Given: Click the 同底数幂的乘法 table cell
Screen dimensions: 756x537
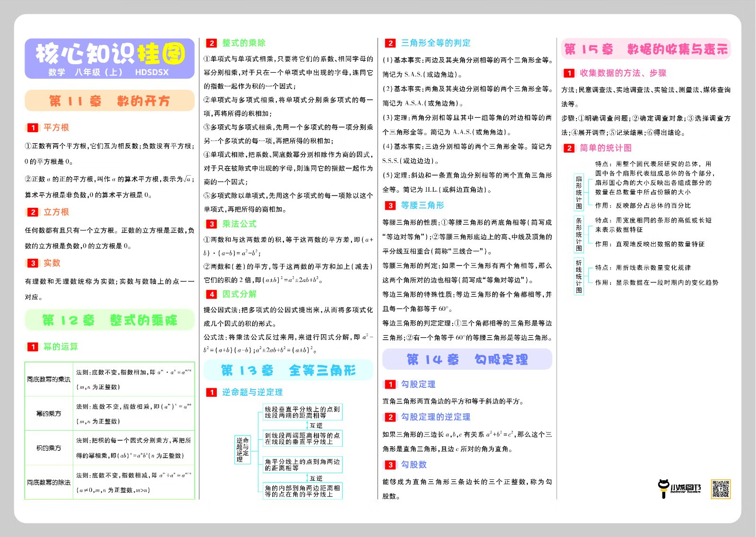Looking at the screenshot, I should 49,379.
